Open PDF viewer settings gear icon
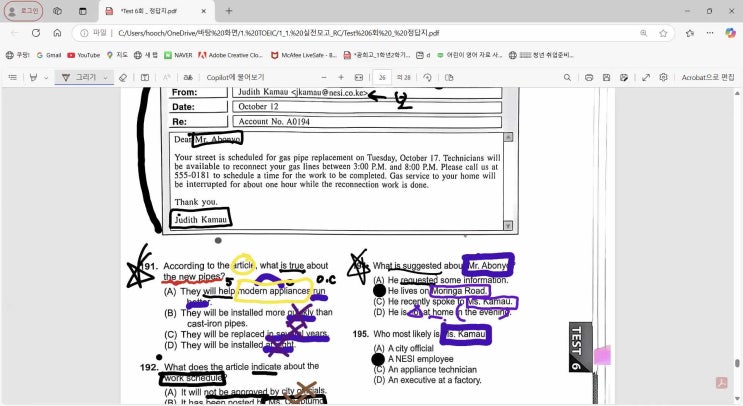This screenshot has width=743, height=406. pos(663,77)
